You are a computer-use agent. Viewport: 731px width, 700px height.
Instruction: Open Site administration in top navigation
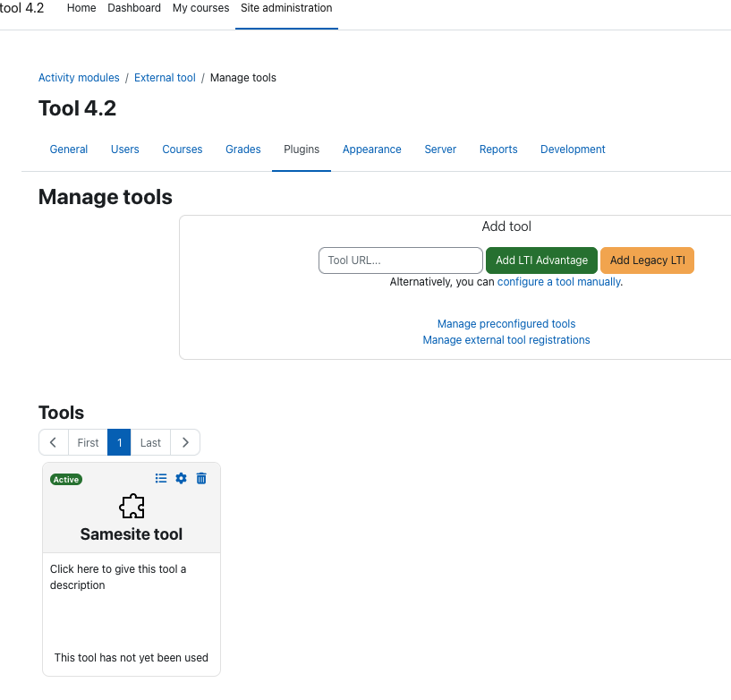tap(286, 8)
